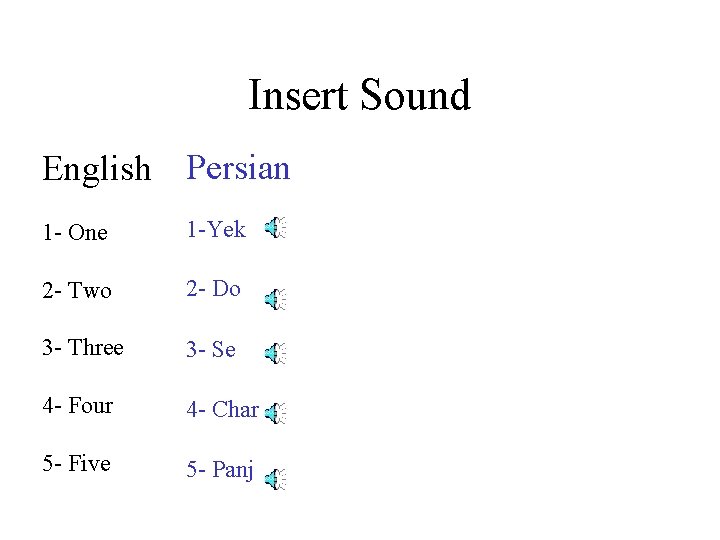Image resolution: width=720 pixels, height=540 pixels.
Task: Play the sound icon beside 2- Do
Action: tap(275, 298)
